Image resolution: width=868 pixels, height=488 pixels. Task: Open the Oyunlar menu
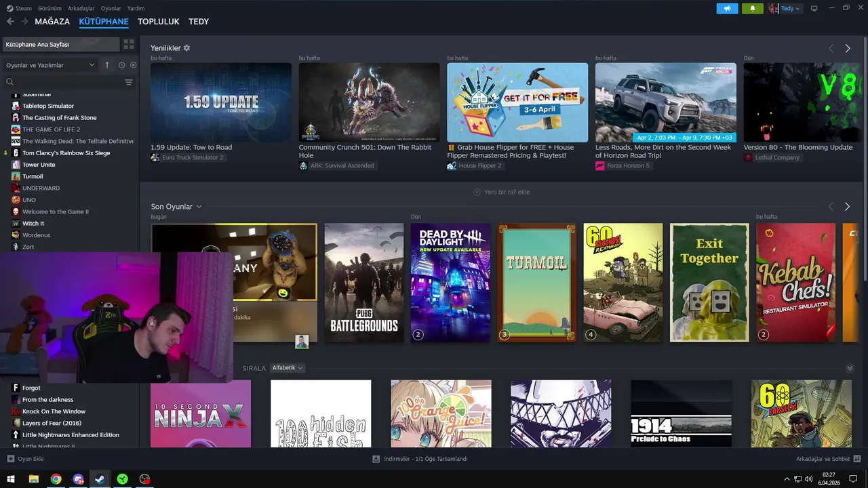click(111, 8)
